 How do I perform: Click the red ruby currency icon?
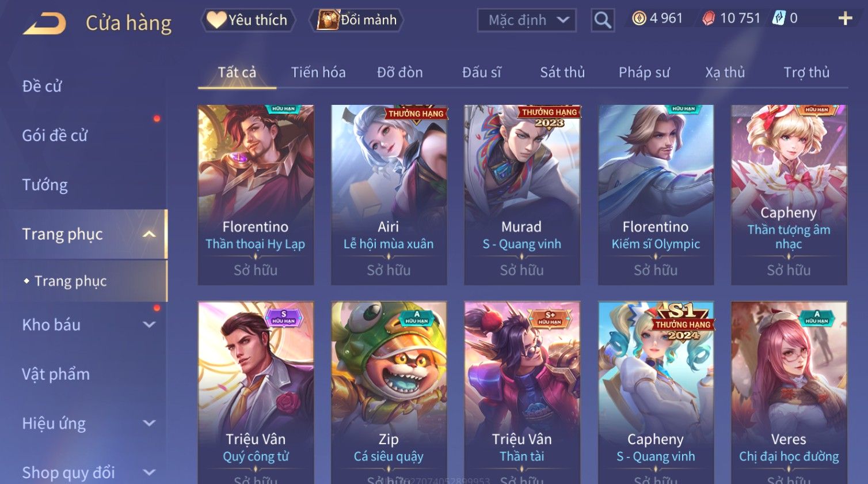709,18
